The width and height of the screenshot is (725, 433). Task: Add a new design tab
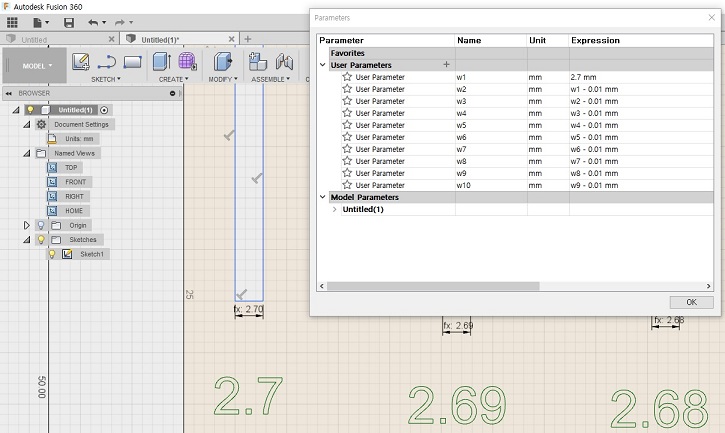click(x=248, y=39)
